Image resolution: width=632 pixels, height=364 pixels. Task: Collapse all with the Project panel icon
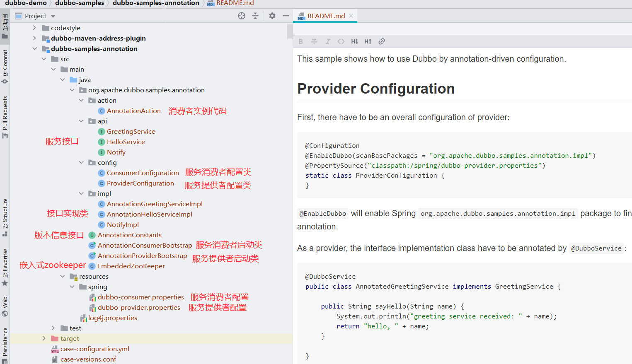point(255,16)
